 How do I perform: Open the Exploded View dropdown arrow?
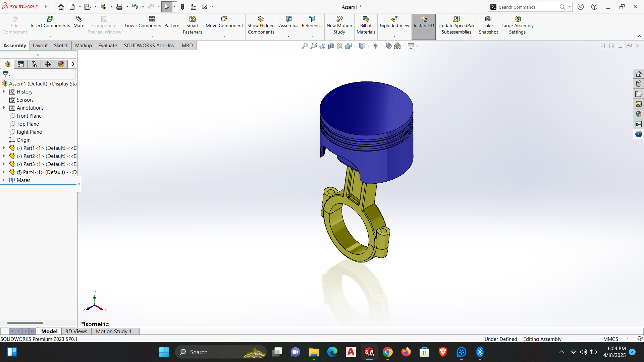pyautogui.click(x=394, y=36)
